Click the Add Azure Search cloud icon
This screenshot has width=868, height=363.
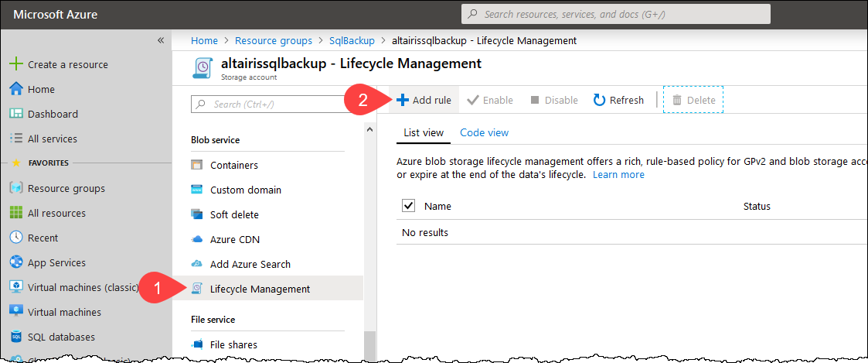(x=197, y=265)
